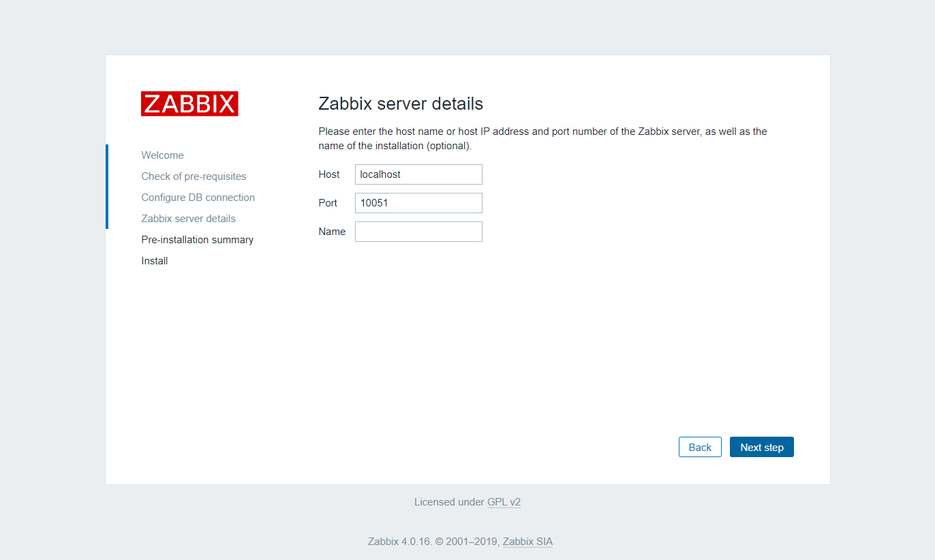This screenshot has width=935, height=560.
Task: Select the Welcome step in sidebar
Action: (162, 155)
